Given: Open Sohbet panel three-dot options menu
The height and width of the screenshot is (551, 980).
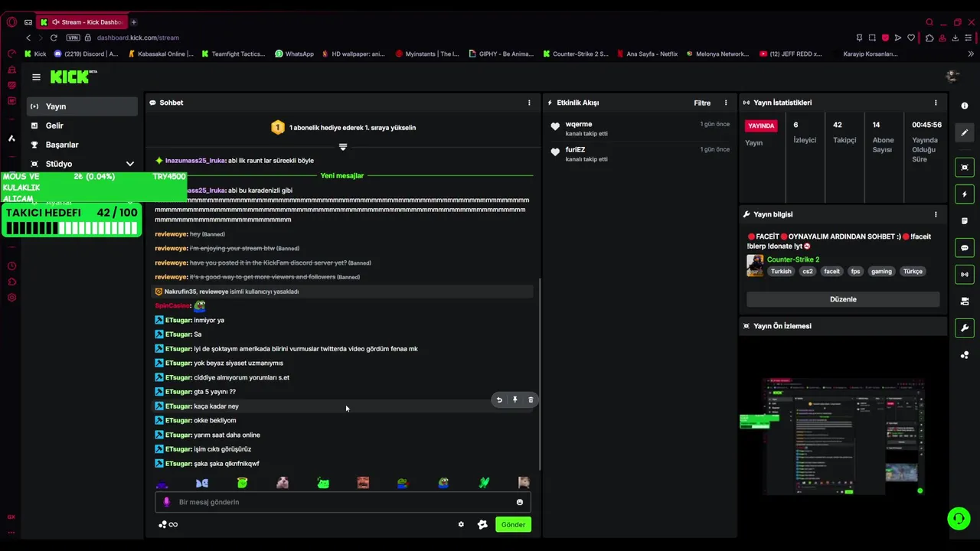Looking at the screenshot, I should click(x=529, y=103).
